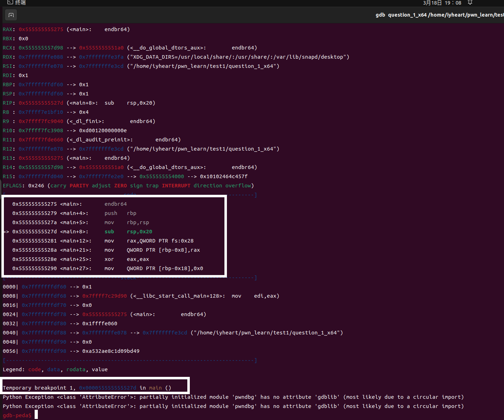This screenshot has width=504, height=420.
Task: Click the terminal icon beside 终端
Action: 10,2
